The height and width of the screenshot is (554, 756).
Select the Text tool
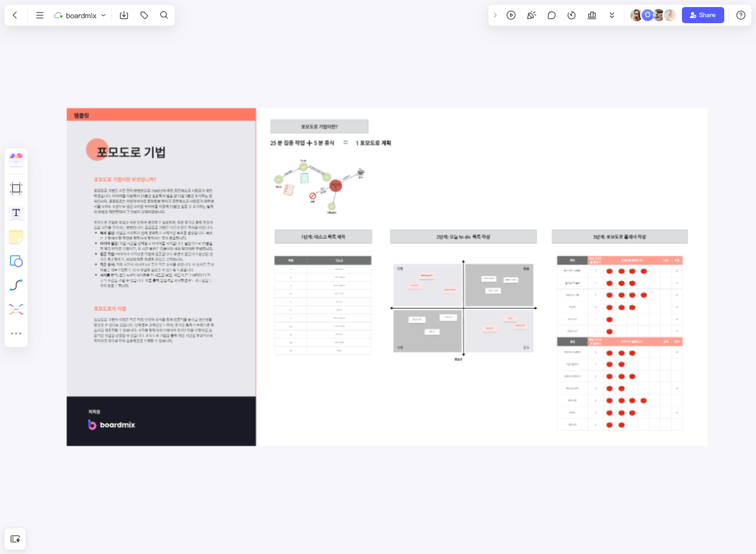point(16,213)
